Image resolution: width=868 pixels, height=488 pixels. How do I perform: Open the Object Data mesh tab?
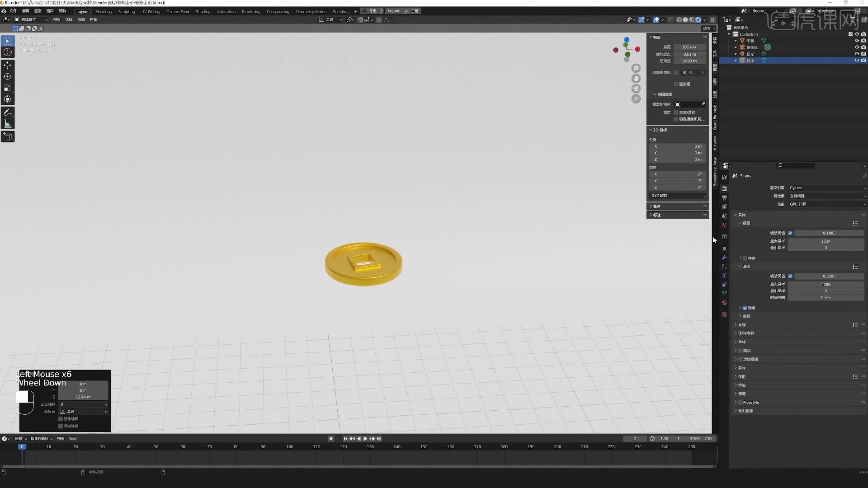point(724,294)
